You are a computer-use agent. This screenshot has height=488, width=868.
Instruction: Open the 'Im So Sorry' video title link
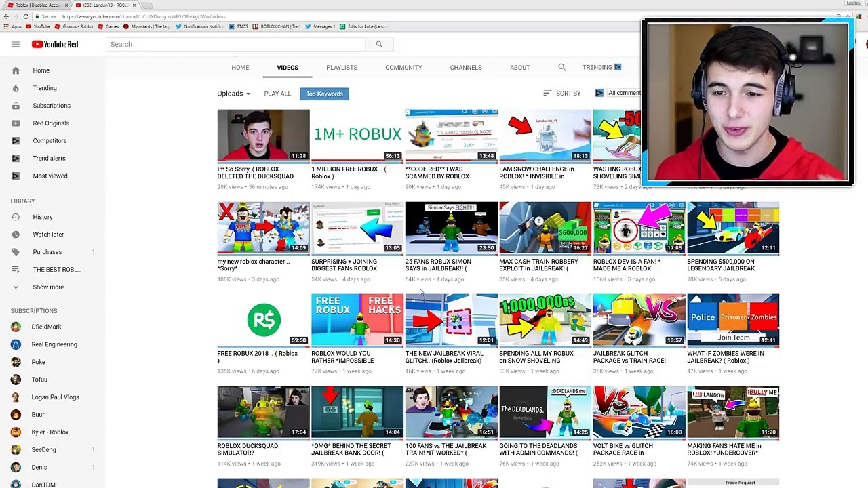click(256, 173)
